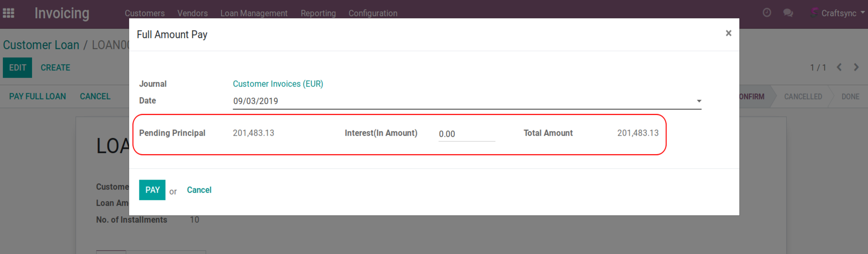The height and width of the screenshot is (254, 868).
Task: Open the conversations chat icon
Action: coord(788,13)
